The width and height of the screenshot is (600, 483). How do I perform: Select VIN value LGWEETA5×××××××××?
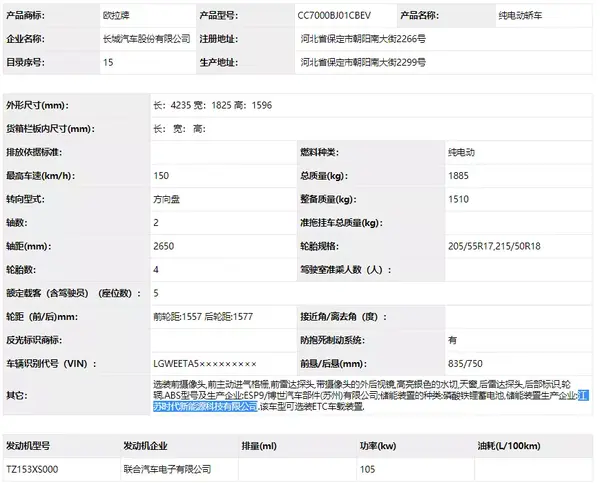(205, 364)
